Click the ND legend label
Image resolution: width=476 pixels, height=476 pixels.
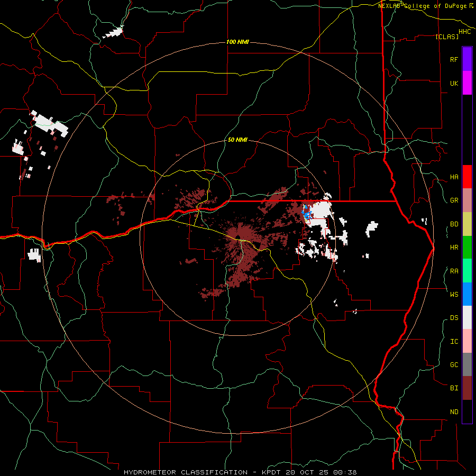454,411
